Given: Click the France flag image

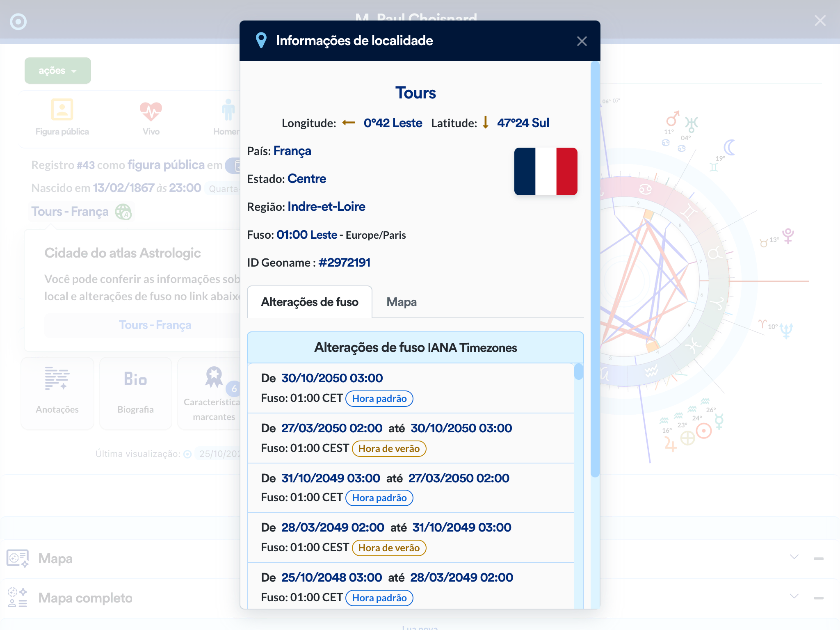Looking at the screenshot, I should 546,171.
